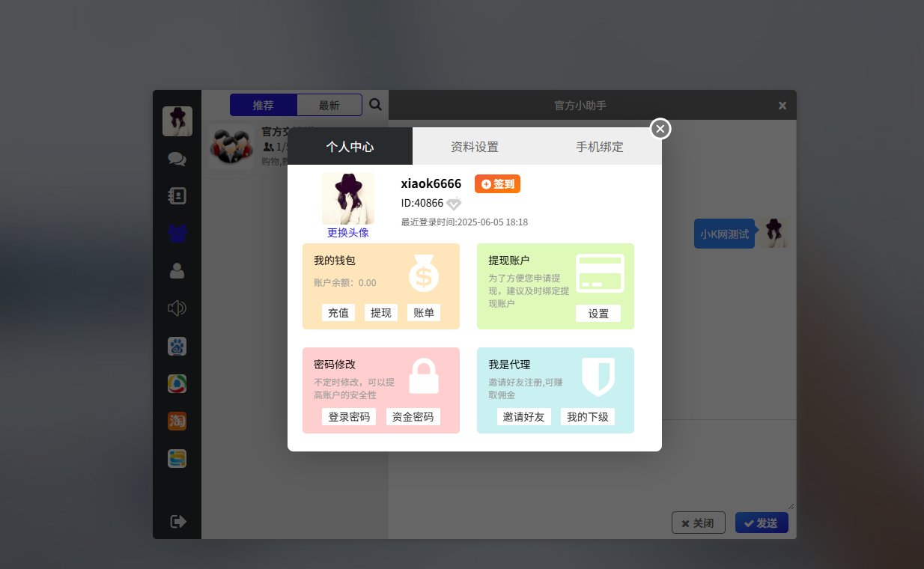
Task: Click the 官方小助手 chat title
Action: (580, 106)
